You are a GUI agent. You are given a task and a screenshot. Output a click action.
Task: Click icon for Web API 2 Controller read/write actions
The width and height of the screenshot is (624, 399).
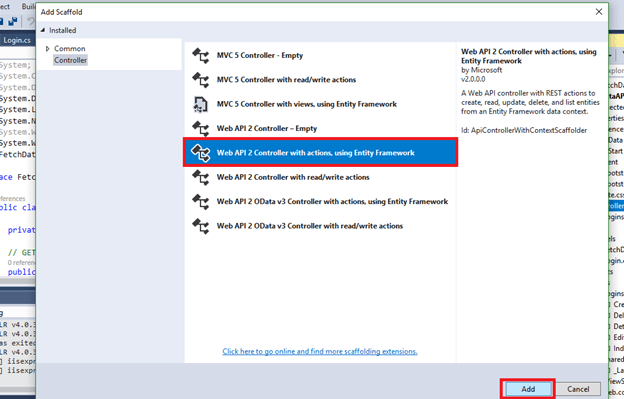pos(201,177)
